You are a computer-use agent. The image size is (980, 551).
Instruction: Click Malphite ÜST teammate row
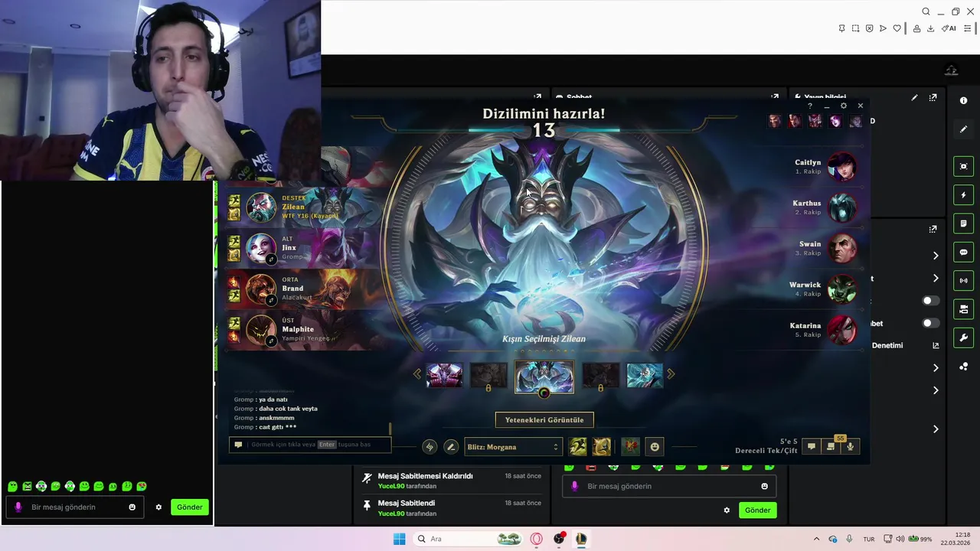[301, 329]
